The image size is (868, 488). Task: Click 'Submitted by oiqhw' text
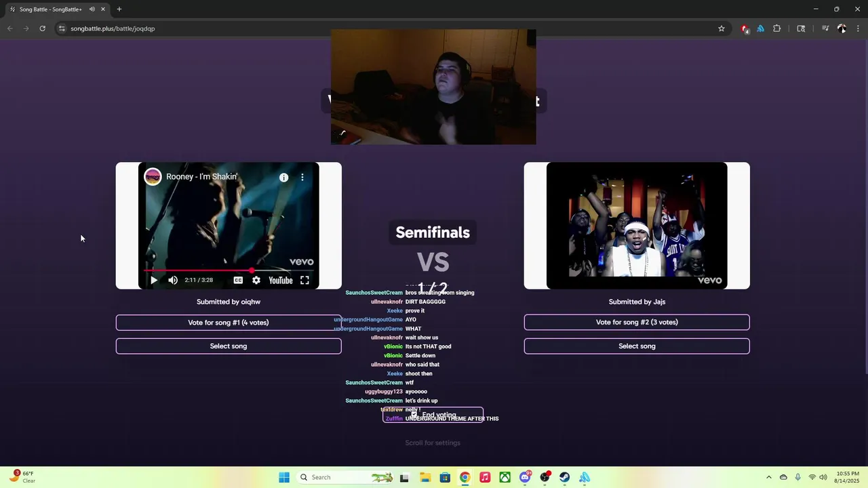tap(229, 302)
